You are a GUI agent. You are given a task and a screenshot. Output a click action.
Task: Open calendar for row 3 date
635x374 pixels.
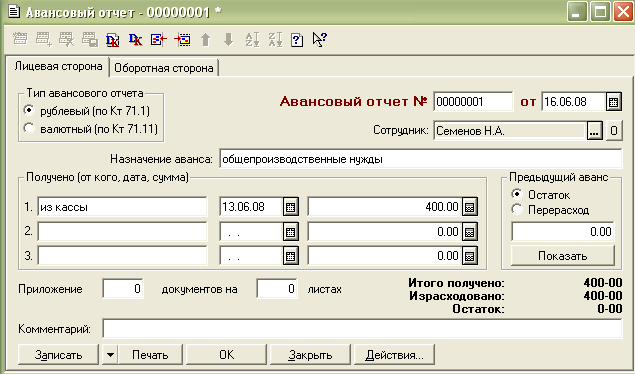point(290,256)
